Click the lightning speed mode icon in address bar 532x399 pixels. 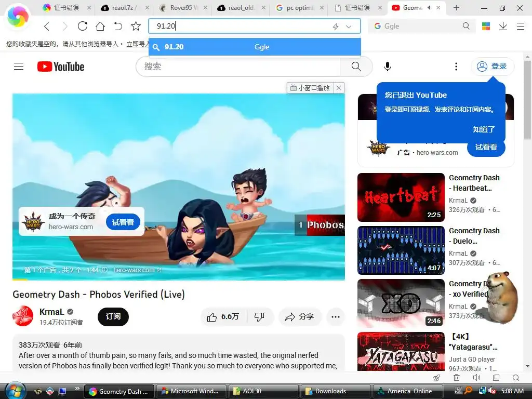[x=336, y=26]
